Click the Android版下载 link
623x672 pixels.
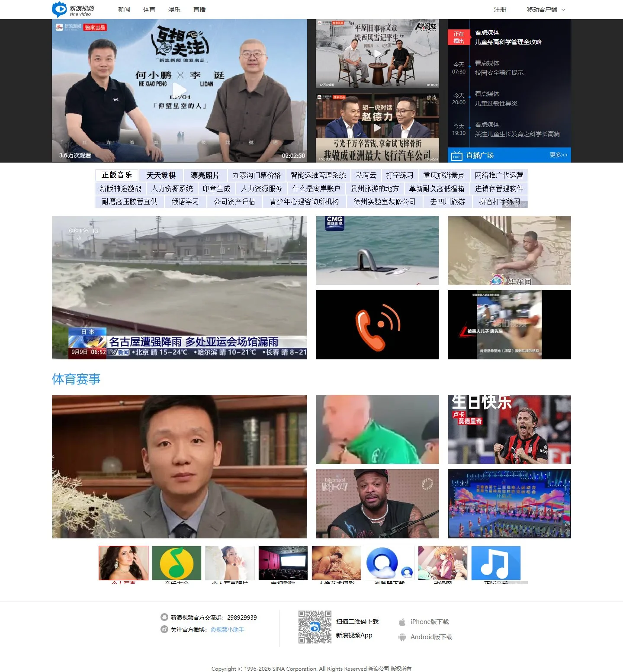pos(431,637)
